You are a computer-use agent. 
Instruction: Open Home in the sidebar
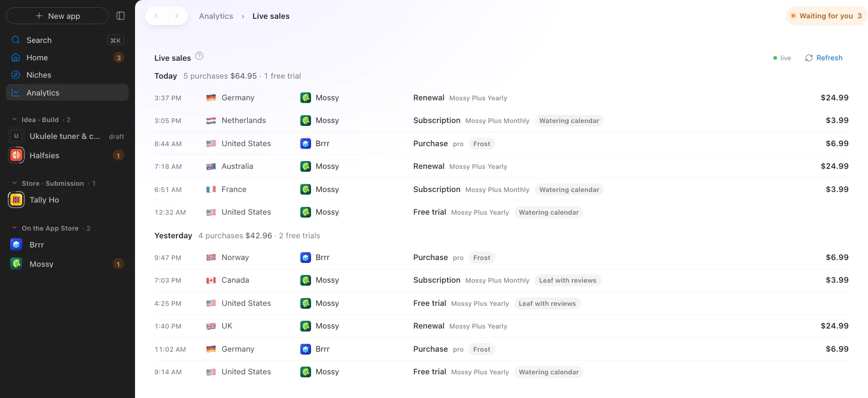[x=68, y=57]
